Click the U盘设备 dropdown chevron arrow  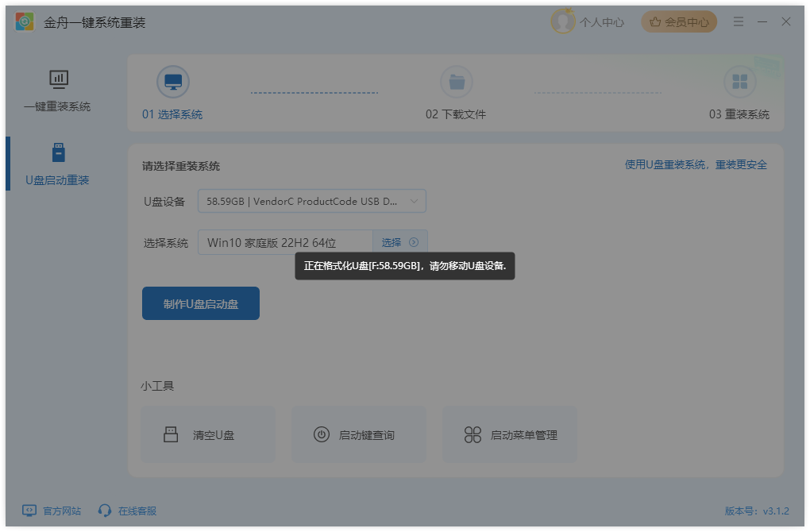(414, 201)
